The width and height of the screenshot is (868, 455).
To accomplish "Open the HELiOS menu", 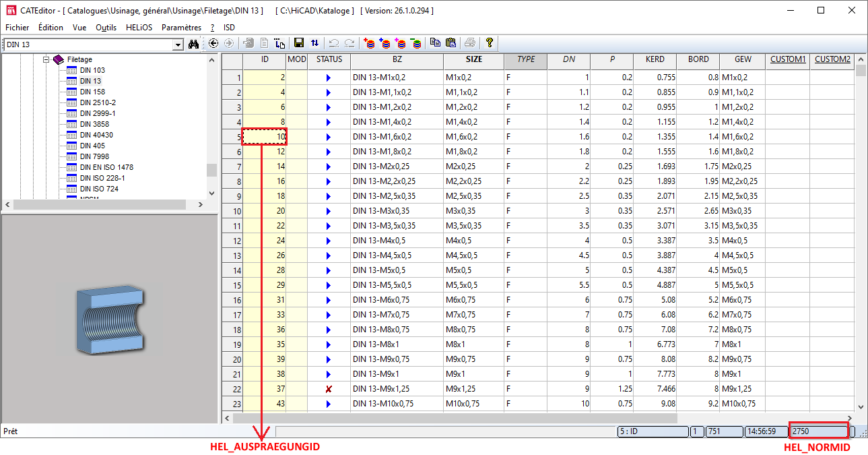I will (x=139, y=28).
